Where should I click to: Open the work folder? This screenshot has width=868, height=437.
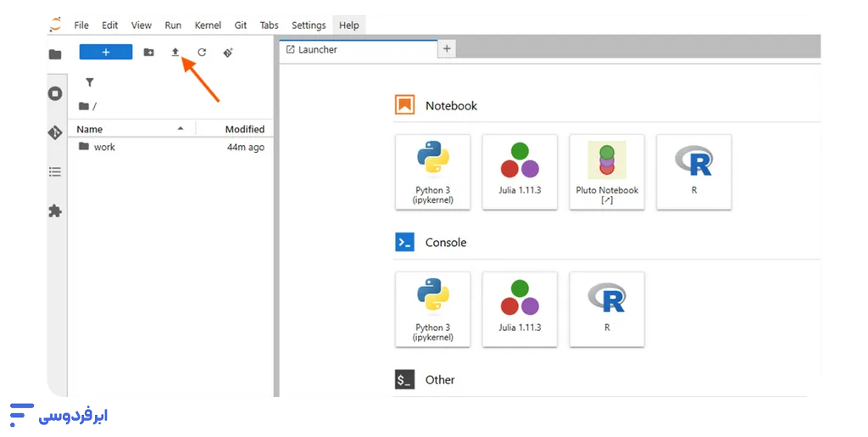[103, 147]
